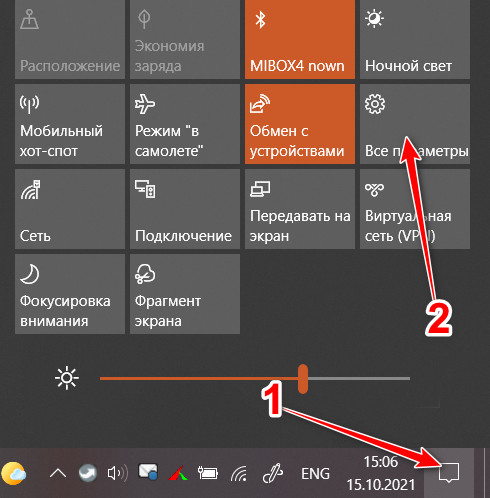Click the mail envelope tray icon
The image size is (490, 498).
pyautogui.click(x=148, y=472)
